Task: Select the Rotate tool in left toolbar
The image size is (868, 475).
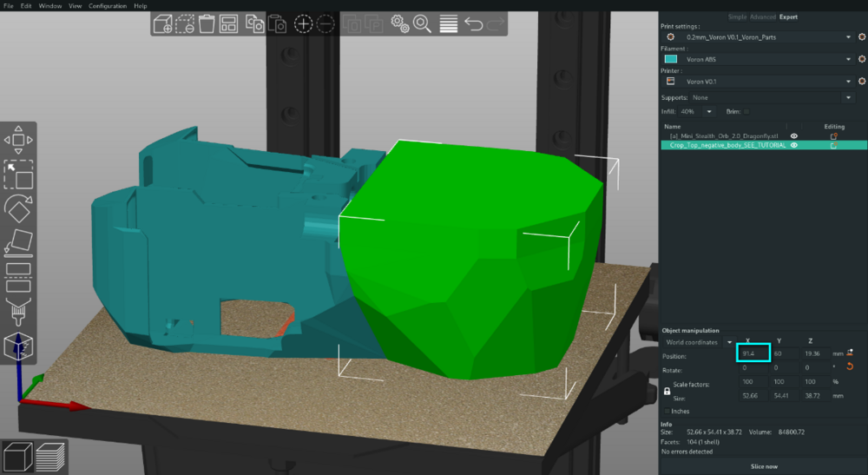Action: pyautogui.click(x=18, y=208)
